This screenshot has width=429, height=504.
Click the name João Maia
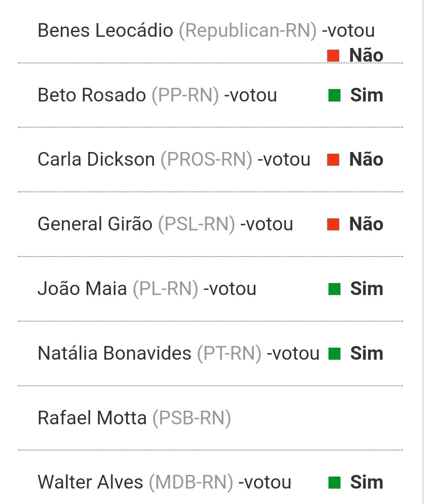click(82, 289)
